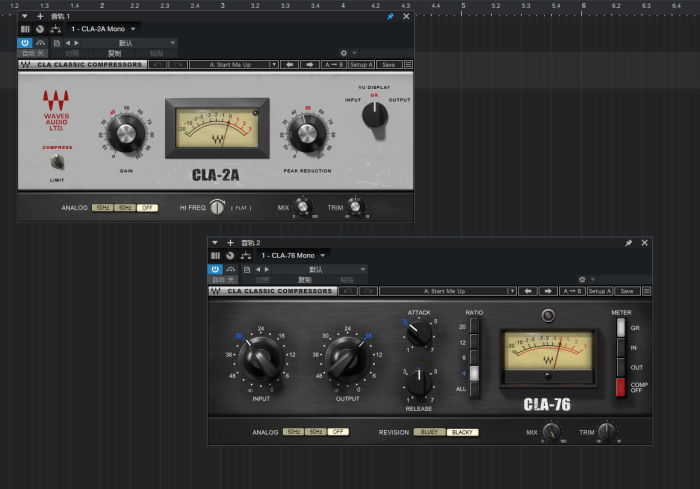Select the 60Hz analog option on CLA-2A
Image resolution: width=700 pixels, height=489 pixels.
pos(125,207)
